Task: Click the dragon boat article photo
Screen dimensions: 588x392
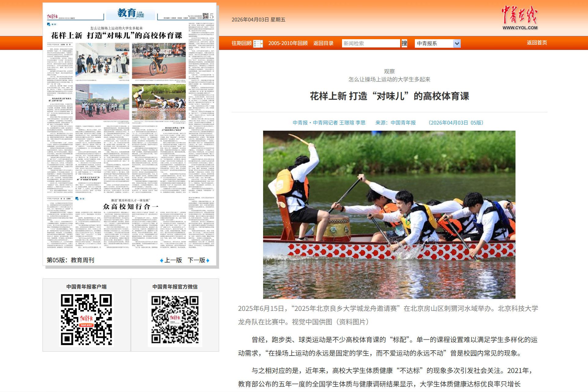Action: (389, 215)
